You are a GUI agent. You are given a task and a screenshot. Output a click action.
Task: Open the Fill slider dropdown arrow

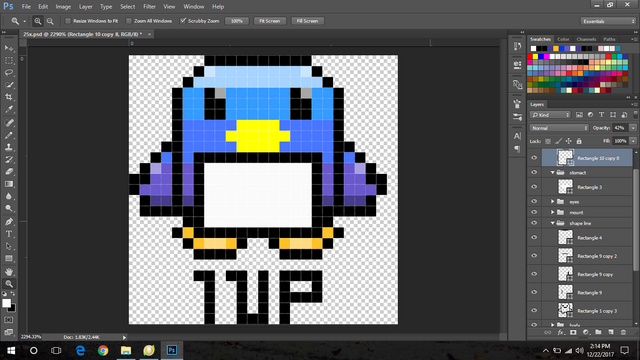click(633, 141)
